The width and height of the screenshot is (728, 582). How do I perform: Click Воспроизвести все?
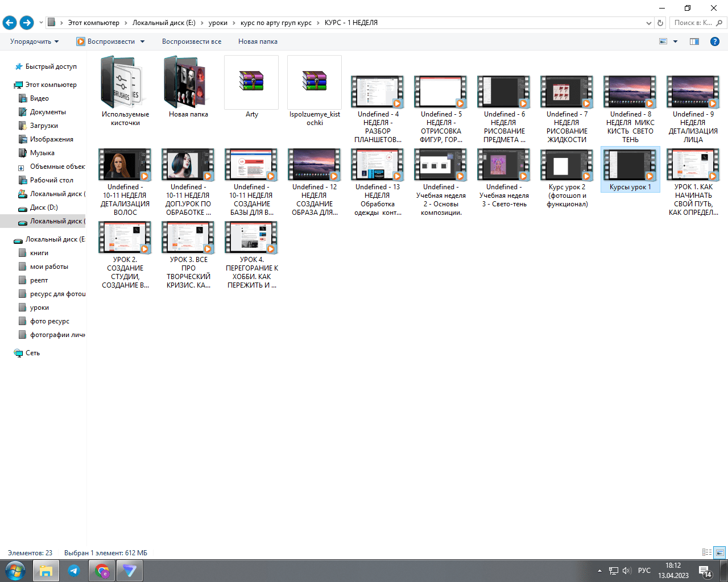(x=192, y=41)
